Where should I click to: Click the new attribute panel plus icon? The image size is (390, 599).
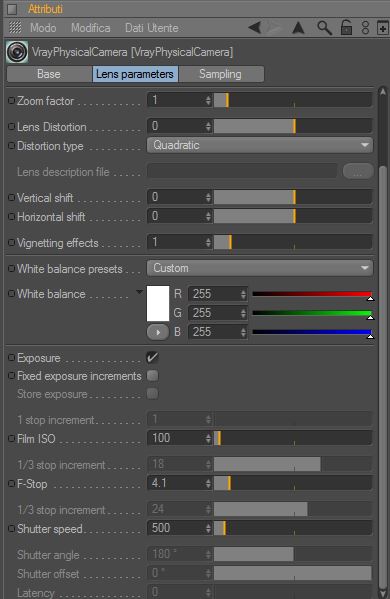click(x=382, y=28)
